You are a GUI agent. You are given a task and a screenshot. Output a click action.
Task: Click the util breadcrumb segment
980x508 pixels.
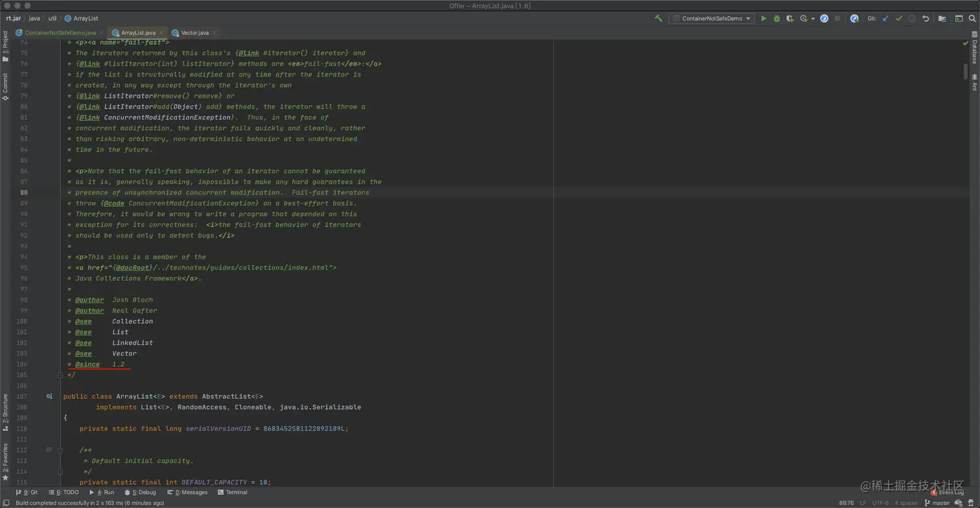point(52,19)
